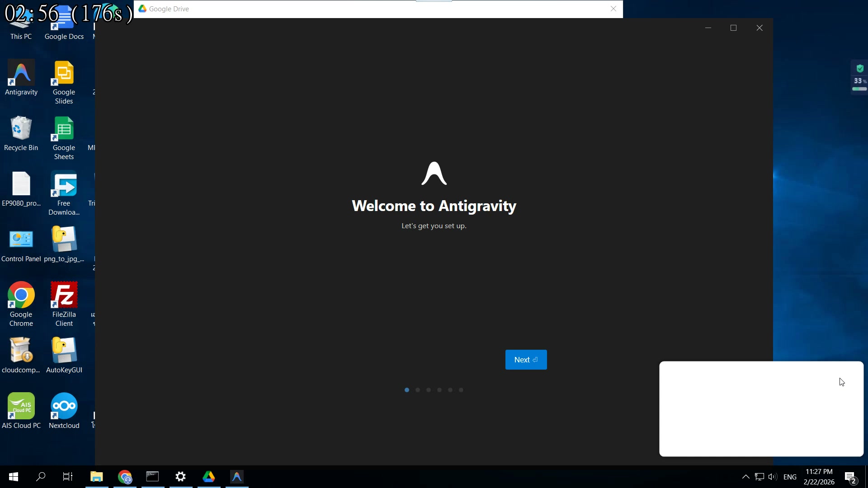The image size is (868, 488).
Task: Open the Google Sheets desktop icon
Action: [64, 138]
